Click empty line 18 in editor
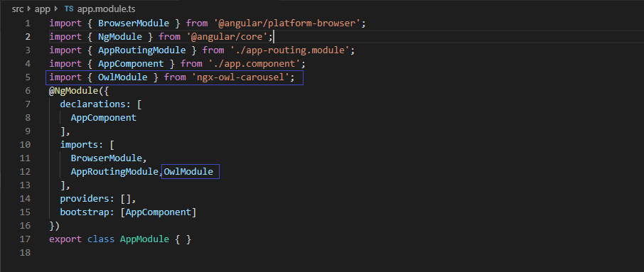The image size is (644, 272). (x=328, y=252)
